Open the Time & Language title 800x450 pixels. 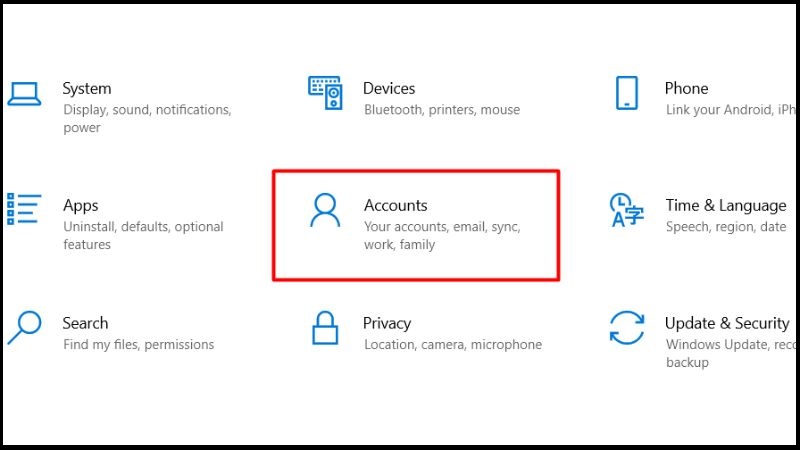(726, 206)
